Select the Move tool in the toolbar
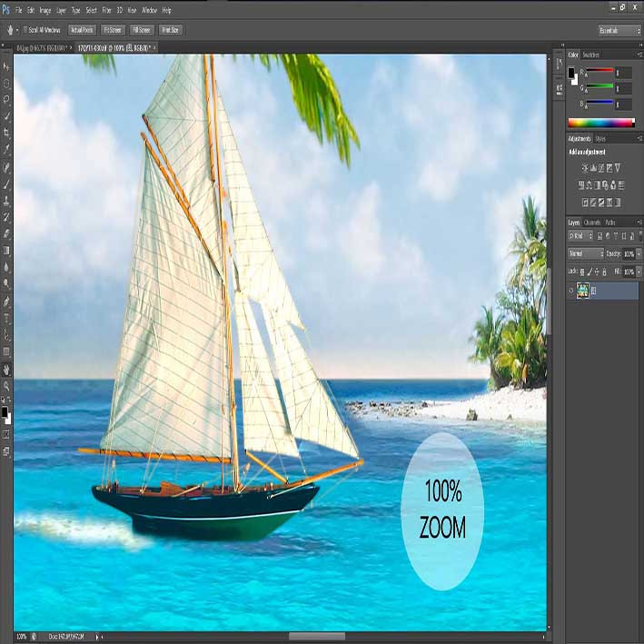The image size is (644, 644). 6,66
